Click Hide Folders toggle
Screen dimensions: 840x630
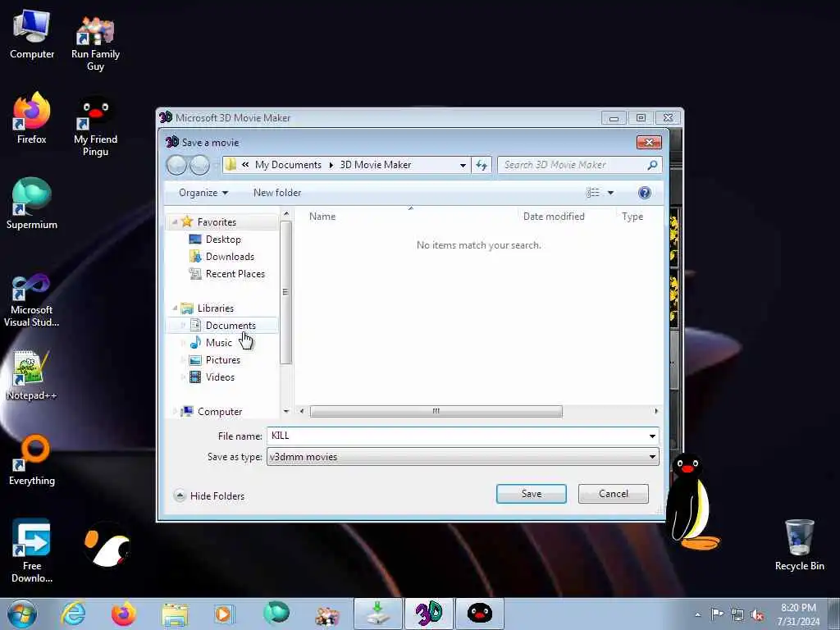209,496
